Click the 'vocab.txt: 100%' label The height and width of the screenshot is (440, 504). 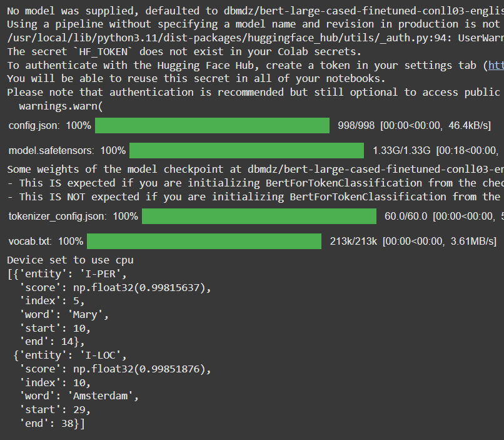pyautogui.click(x=46, y=242)
